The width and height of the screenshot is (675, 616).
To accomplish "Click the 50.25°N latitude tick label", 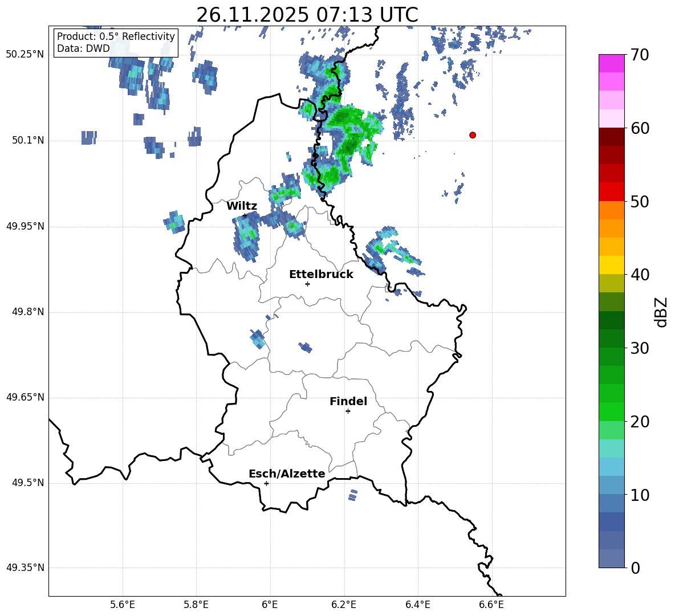I will (25, 55).
